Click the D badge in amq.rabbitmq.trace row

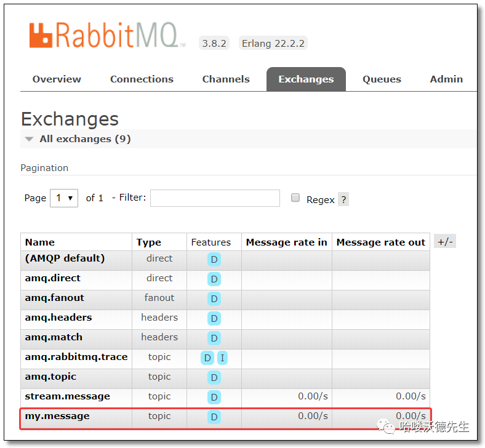point(207,358)
